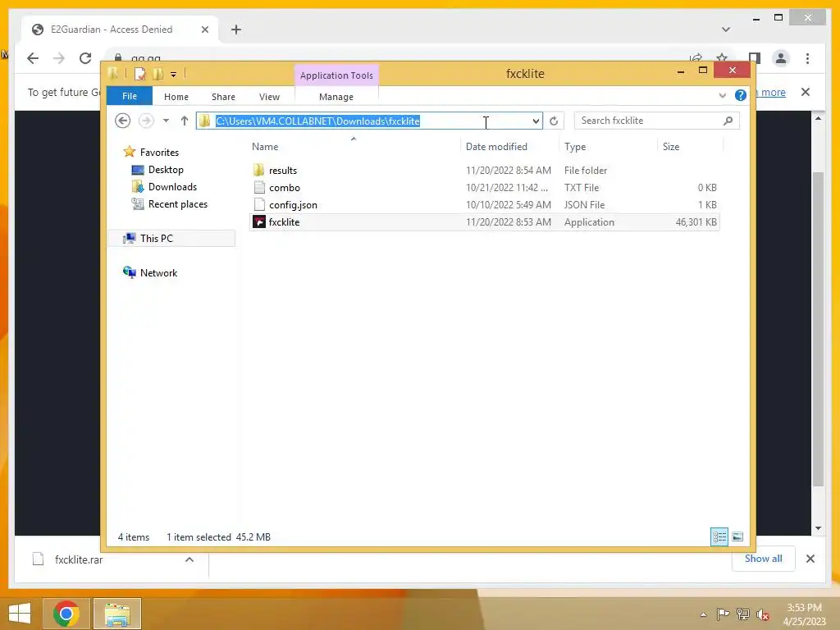Click the results folder icon
The width and height of the screenshot is (840, 630).
point(258,171)
